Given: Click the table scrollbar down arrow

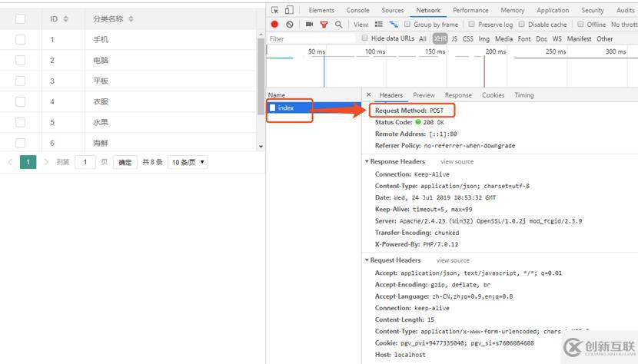Looking at the screenshot, I should (x=261, y=147).
